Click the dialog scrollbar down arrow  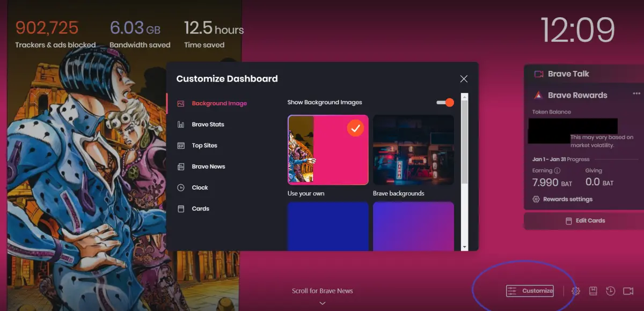coord(465,247)
